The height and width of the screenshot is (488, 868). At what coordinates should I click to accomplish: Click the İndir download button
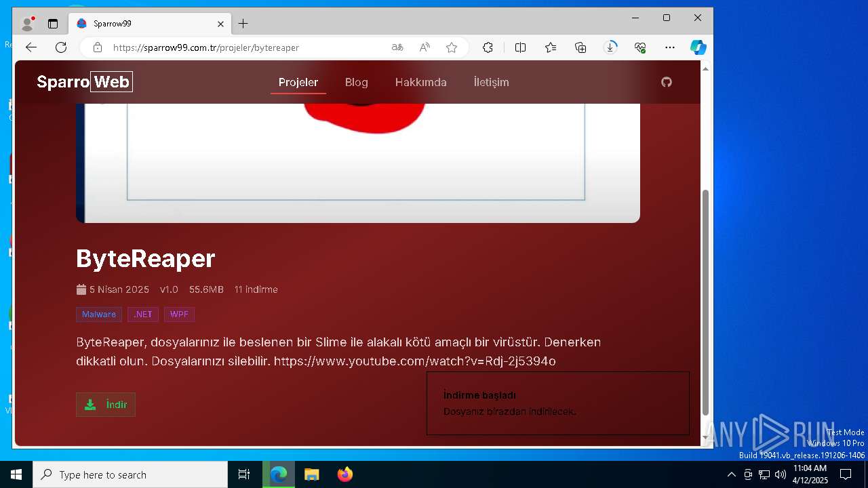point(106,405)
